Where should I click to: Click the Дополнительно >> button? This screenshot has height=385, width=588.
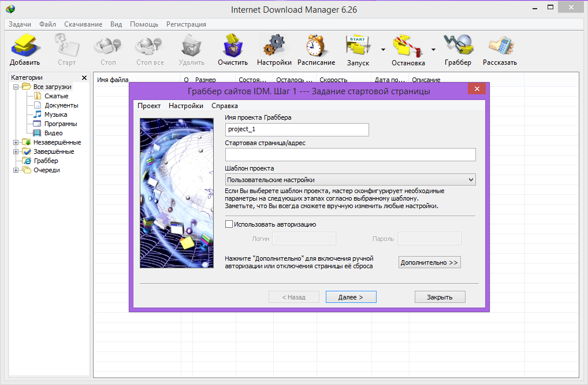pyautogui.click(x=429, y=262)
